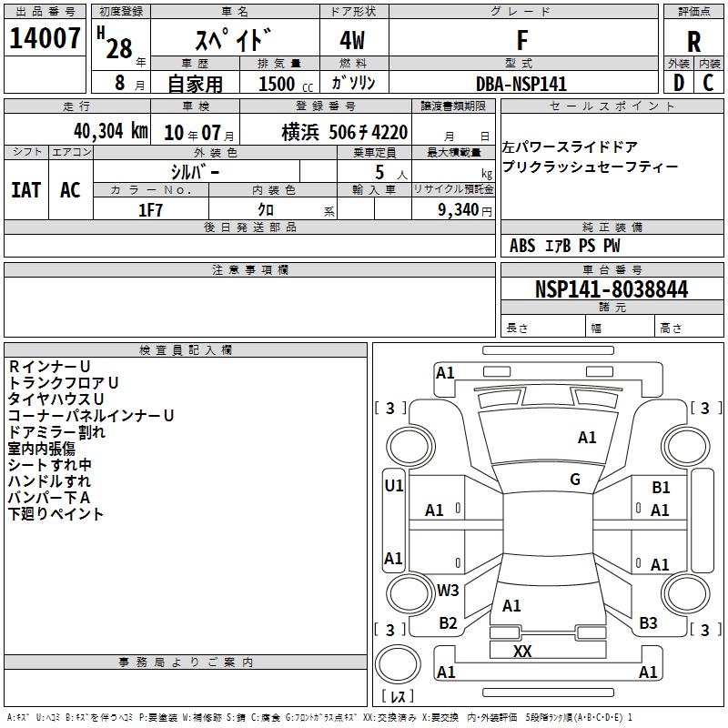Image resolution: width=728 pixels, height=728 pixels.
Task: Select the equipment line ABS エアB PS PW
Action: coord(564,246)
